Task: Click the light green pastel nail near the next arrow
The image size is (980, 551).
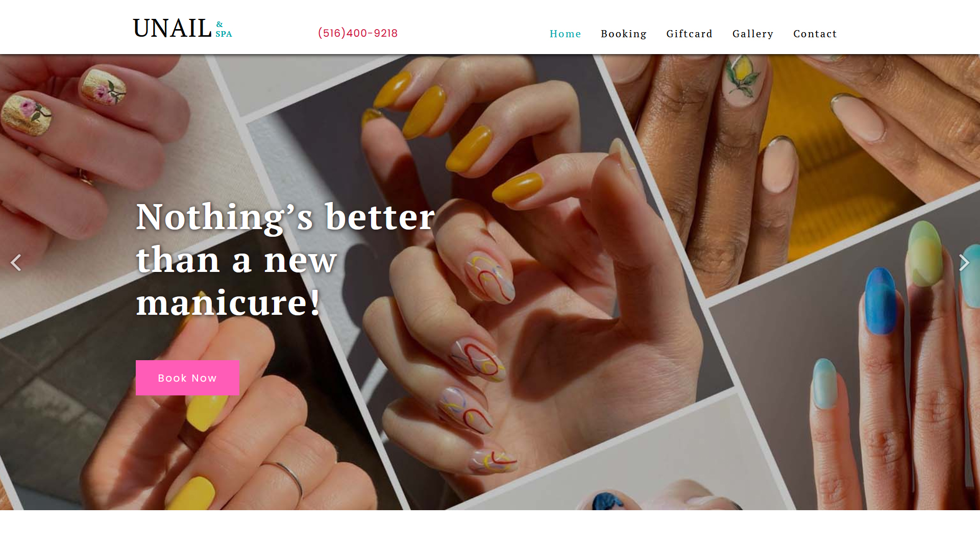Action: coord(925,254)
